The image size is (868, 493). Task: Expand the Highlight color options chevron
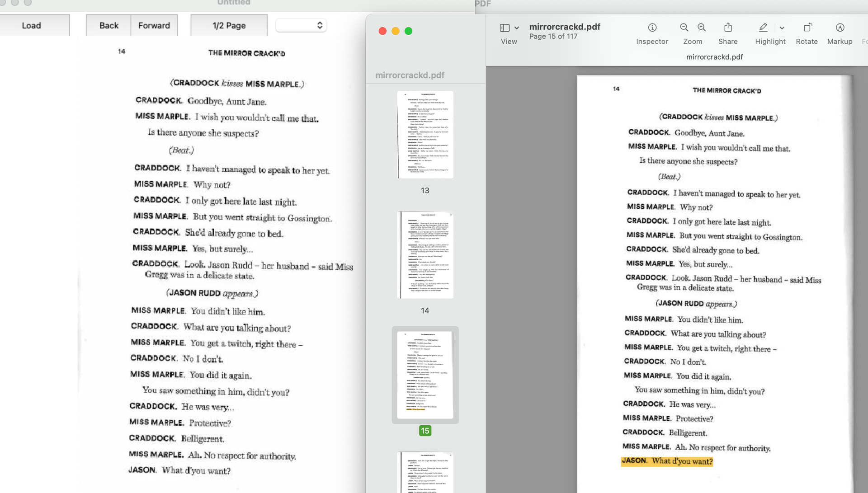pyautogui.click(x=782, y=28)
